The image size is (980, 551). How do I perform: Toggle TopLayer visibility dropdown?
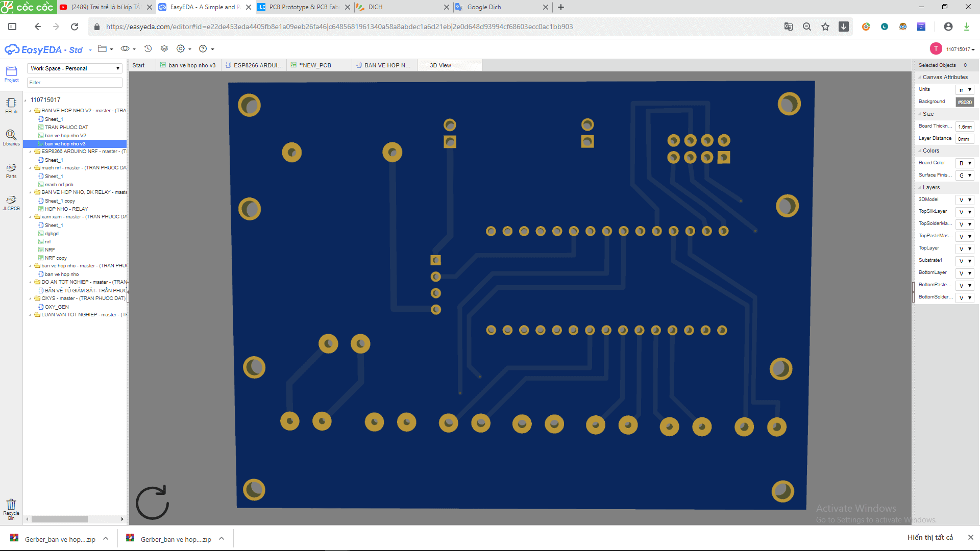(x=965, y=249)
